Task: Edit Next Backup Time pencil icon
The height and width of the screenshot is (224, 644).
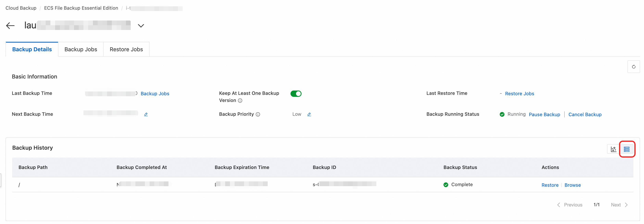Action: coord(146,114)
